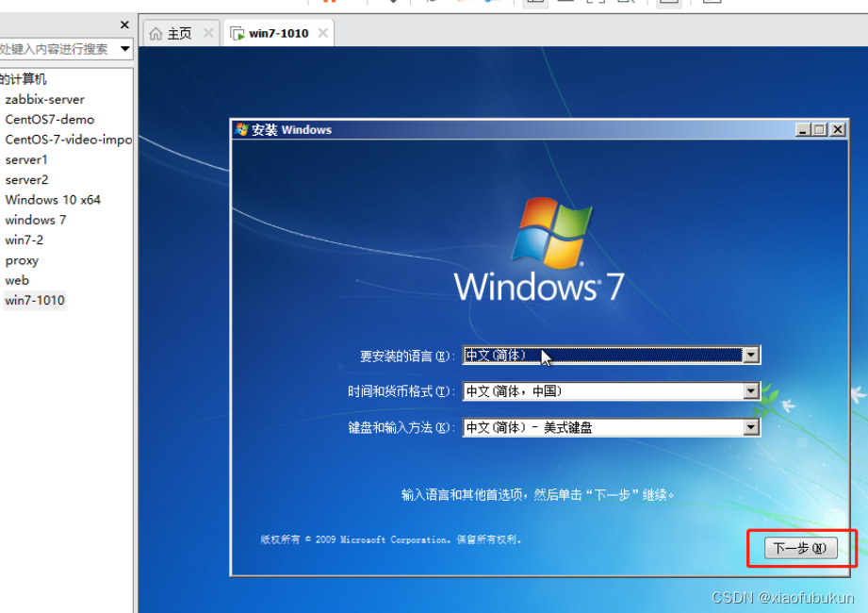Screen dimensions: 868x613
Task: Select CentOS7-demo in the library
Action: 50,120
